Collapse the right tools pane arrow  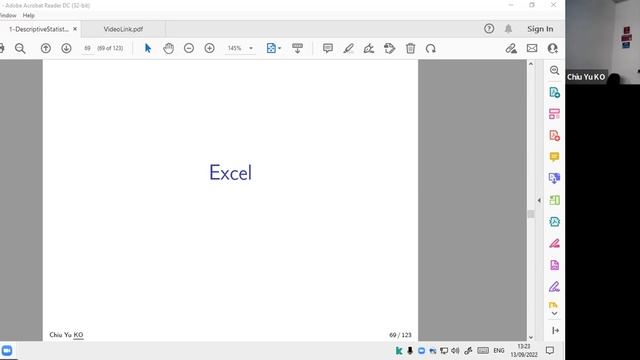(539, 200)
